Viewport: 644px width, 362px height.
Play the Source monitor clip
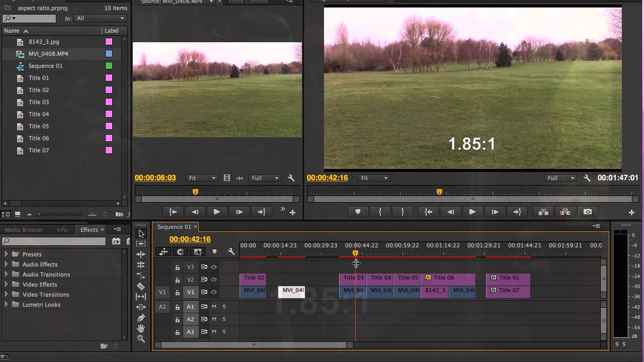click(217, 212)
